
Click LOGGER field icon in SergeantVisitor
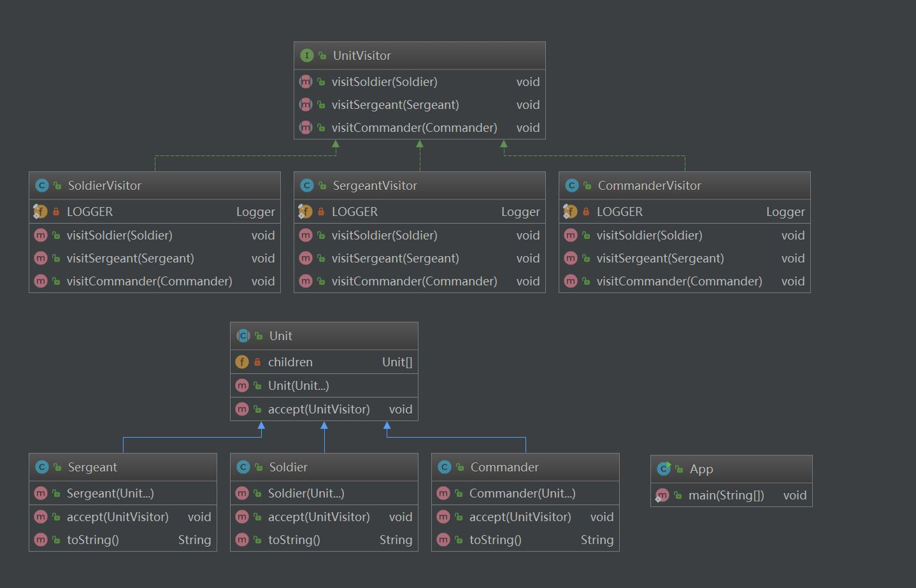point(305,212)
